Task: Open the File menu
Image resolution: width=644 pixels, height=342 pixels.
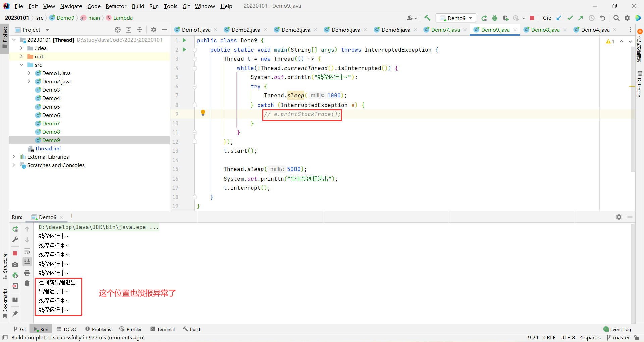Action: 19,6
